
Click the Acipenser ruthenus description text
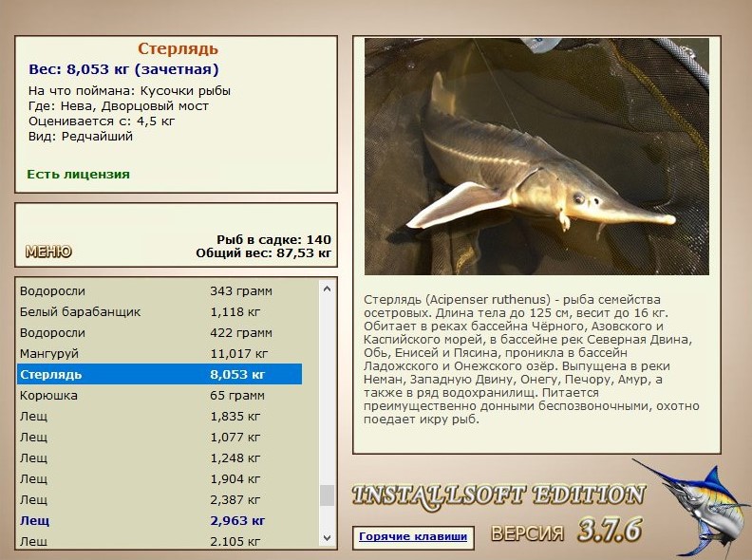[532, 359]
